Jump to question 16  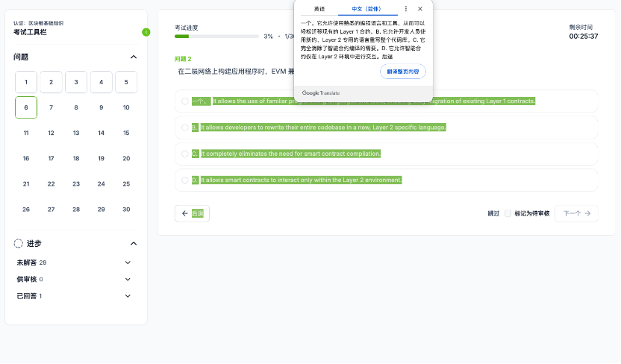(x=26, y=159)
